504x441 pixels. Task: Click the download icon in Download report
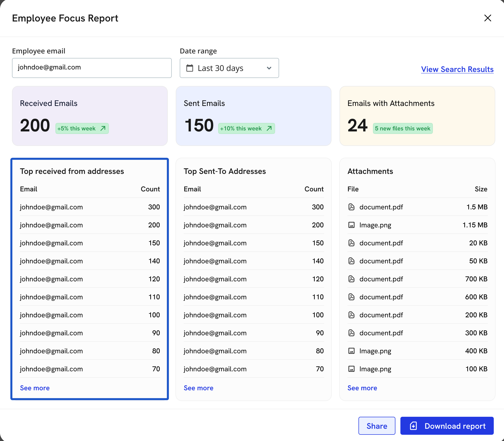tap(413, 426)
